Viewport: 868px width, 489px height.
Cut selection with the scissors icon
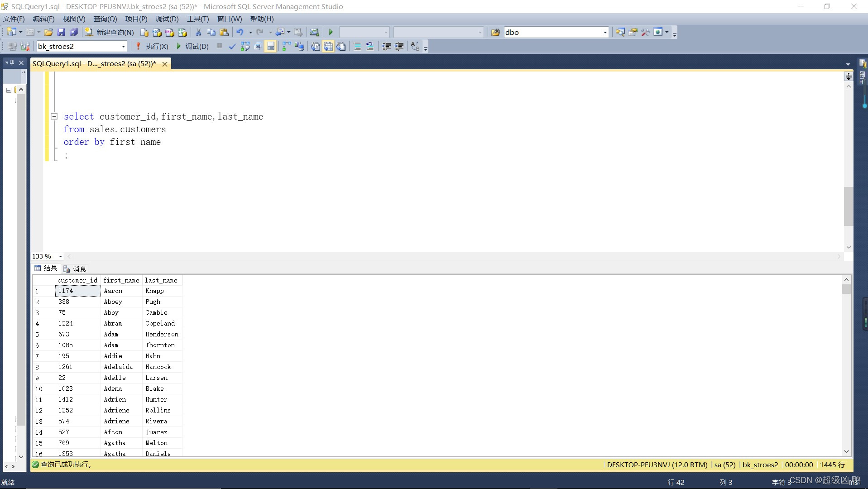tap(198, 32)
